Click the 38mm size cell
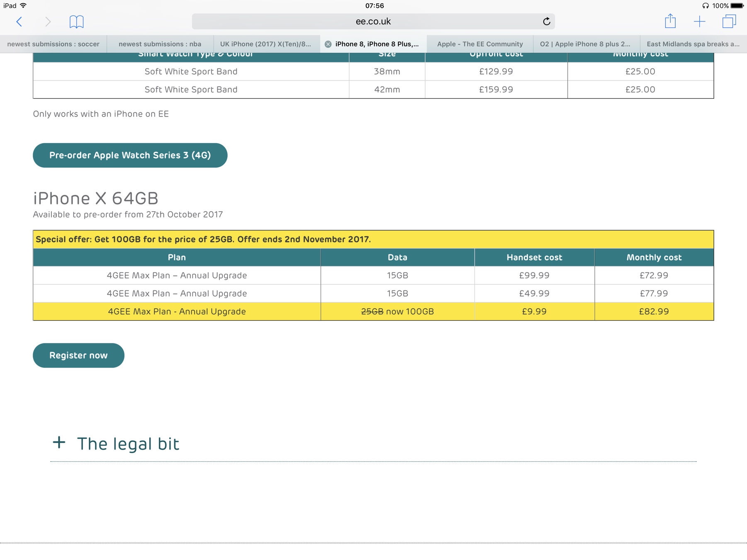747x560 pixels. point(387,71)
